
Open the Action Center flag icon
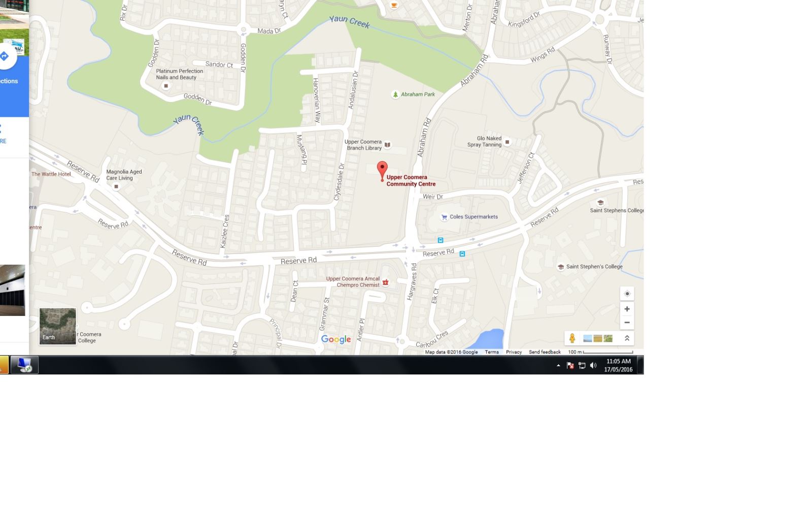point(570,365)
